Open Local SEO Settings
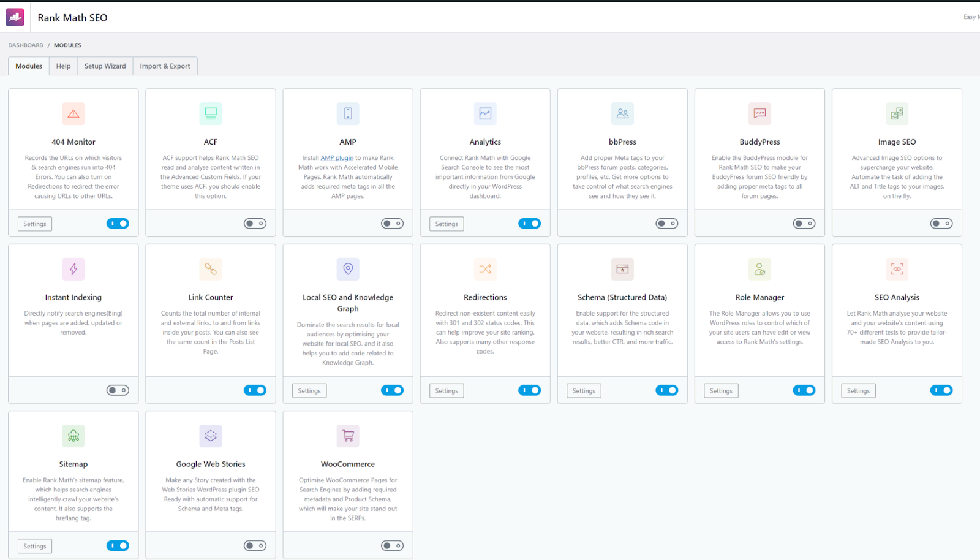The image size is (980, 560). click(x=309, y=391)
